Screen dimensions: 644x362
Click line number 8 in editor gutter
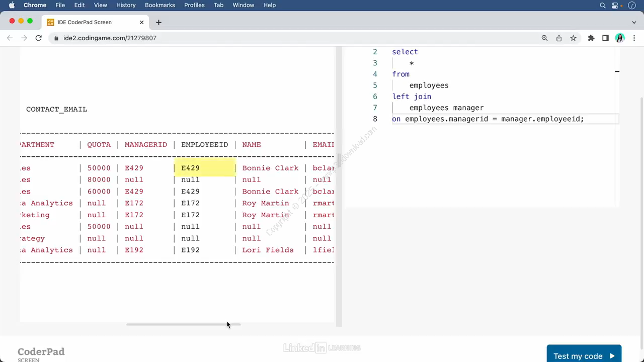click(x=375, y=119)
